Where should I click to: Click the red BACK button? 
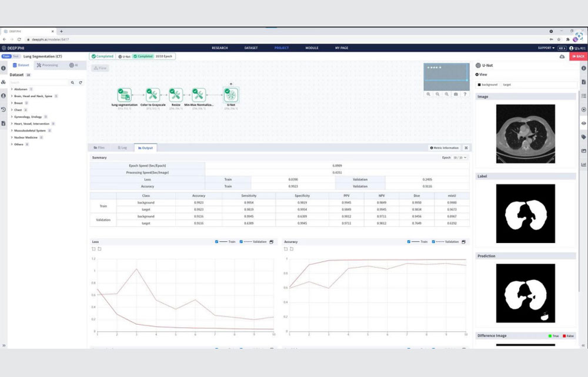coord(578,56)
